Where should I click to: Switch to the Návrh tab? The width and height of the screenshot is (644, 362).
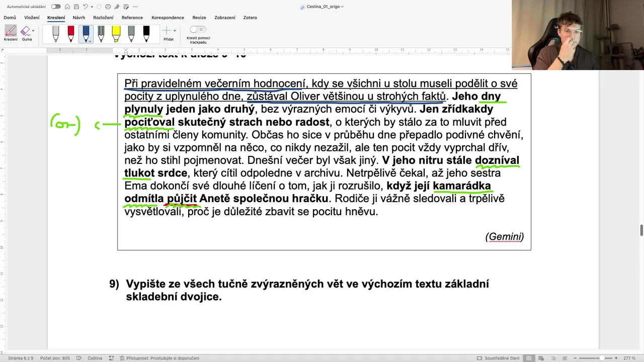tap(78, 18)
